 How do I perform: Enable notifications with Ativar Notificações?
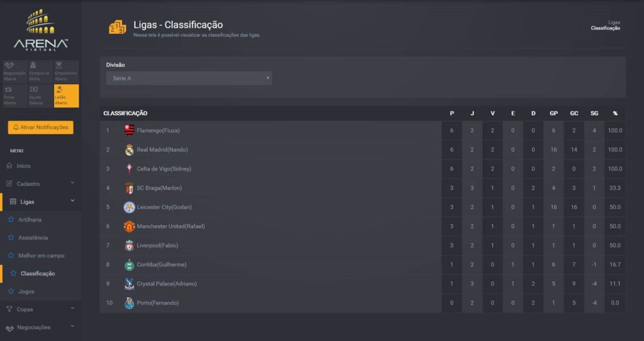click(x=41, y=127)
